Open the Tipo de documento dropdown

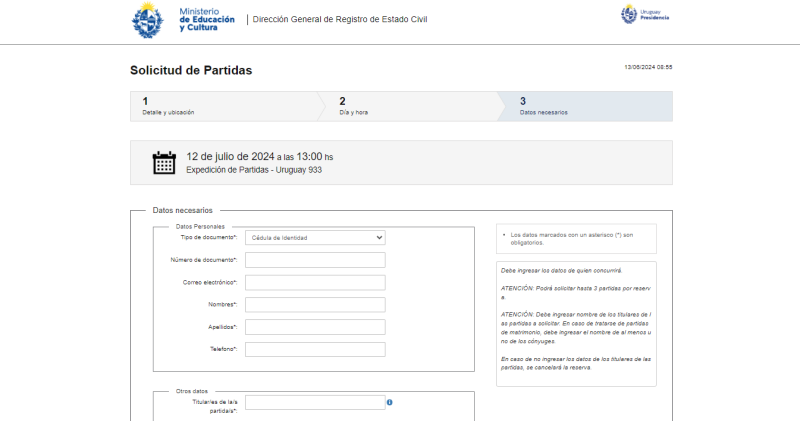315,238
